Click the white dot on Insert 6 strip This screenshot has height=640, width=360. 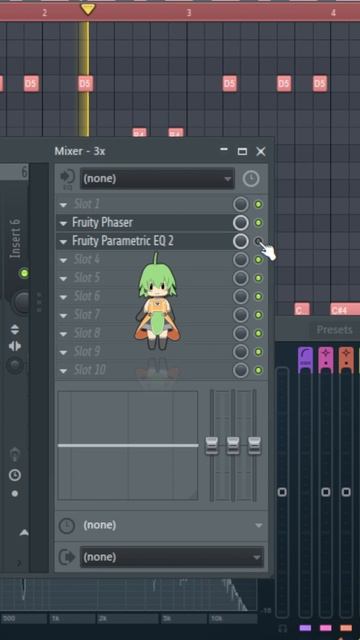(x=15, y=493)
